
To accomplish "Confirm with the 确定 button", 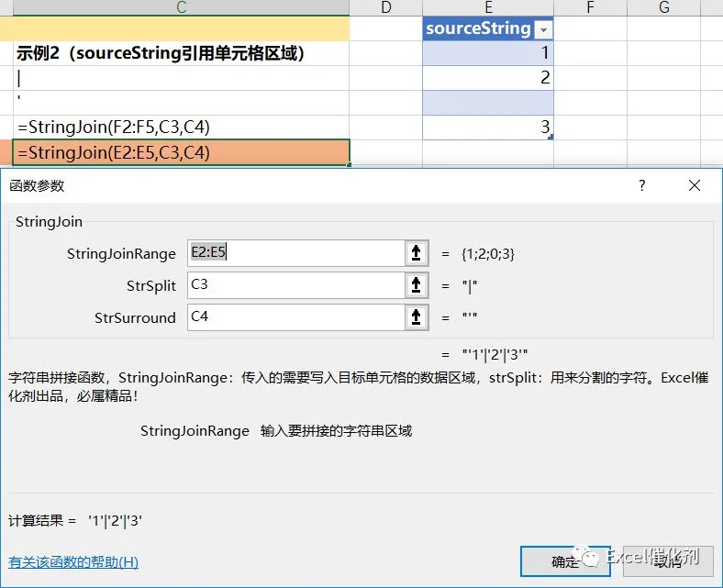I will pyautogui.click(x=565, y=561).
